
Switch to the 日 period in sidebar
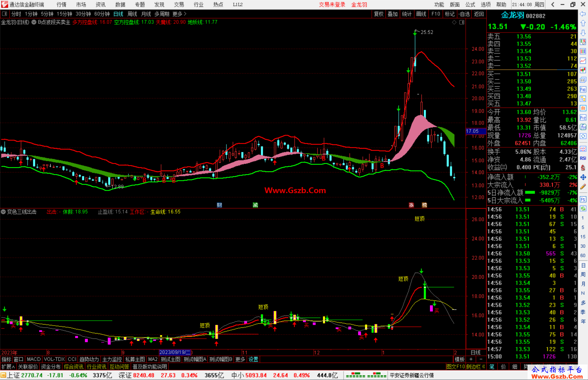point(583,265)
